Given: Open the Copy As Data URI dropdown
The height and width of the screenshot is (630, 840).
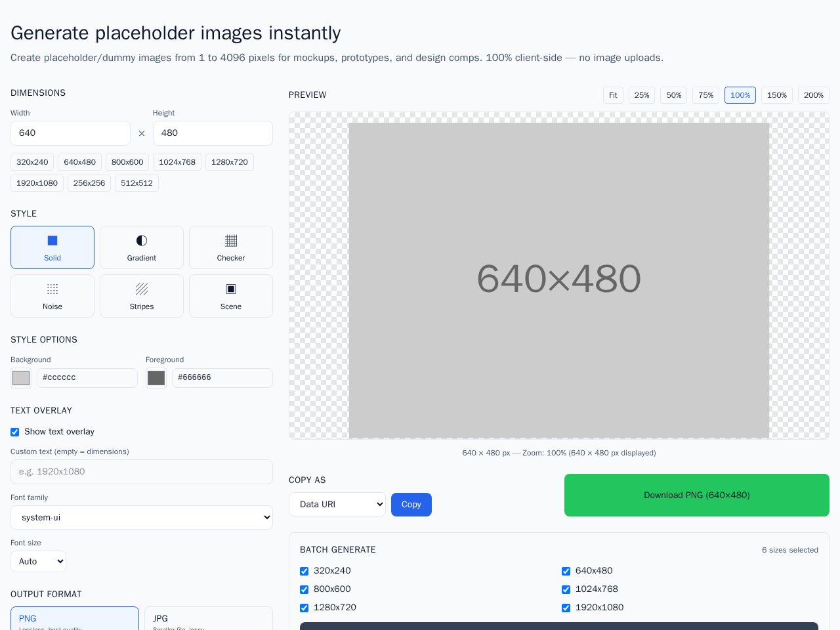Looking at the screenshot, I should point(337,505).
